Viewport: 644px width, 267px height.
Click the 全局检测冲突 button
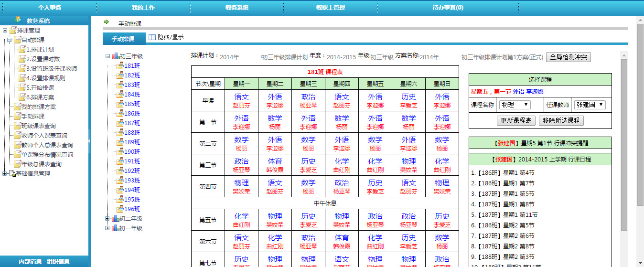569,57
